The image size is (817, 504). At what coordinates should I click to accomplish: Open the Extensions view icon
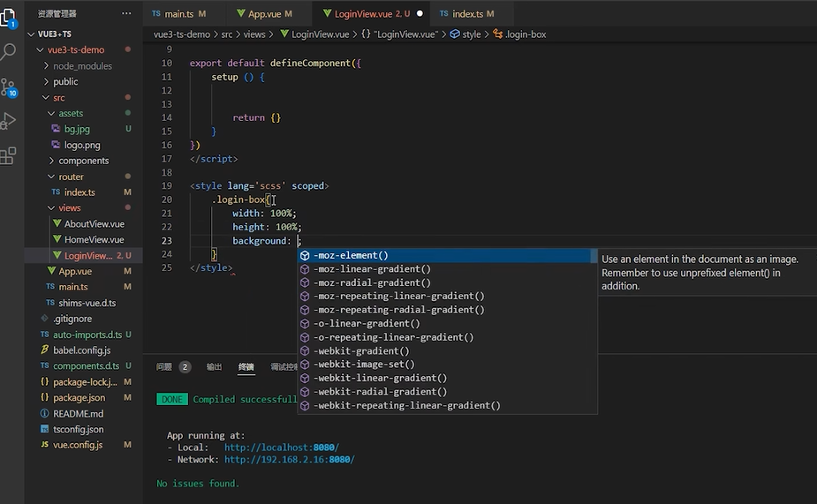click(8, 155)
